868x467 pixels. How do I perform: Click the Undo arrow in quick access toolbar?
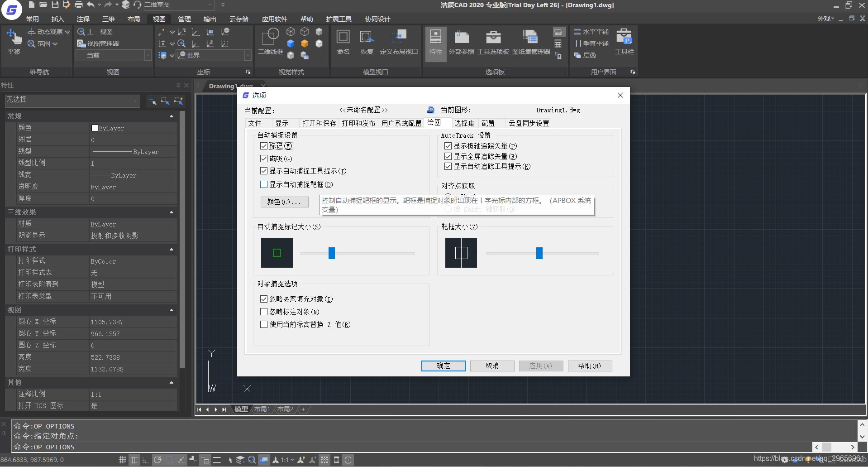coord(91,5)
